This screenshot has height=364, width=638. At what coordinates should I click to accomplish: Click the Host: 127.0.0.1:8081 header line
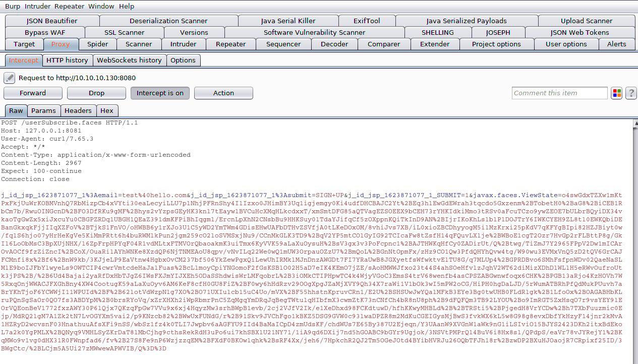tap(41, 131)
